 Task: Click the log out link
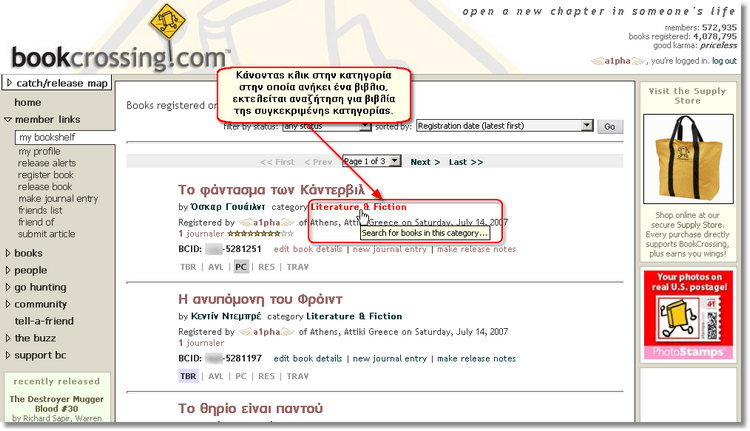(x=724, y=61)
